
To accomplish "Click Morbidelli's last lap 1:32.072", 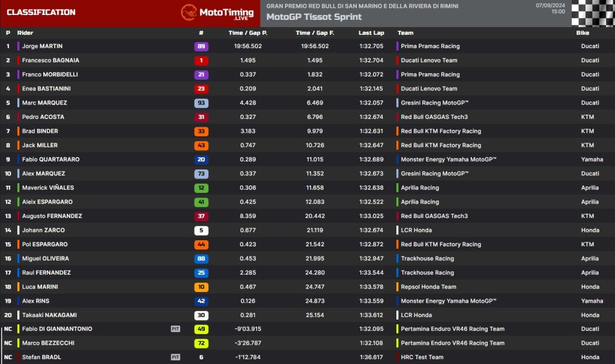I will 371,74.
